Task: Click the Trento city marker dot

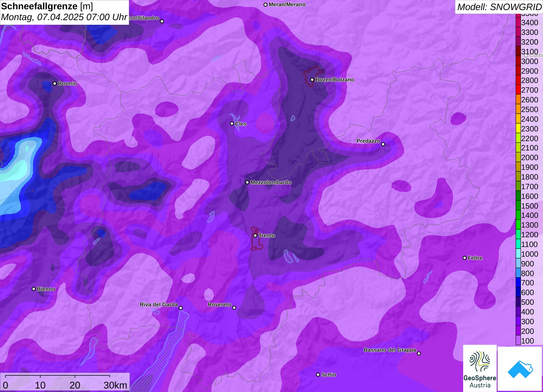Action: [x=255, y=235]
